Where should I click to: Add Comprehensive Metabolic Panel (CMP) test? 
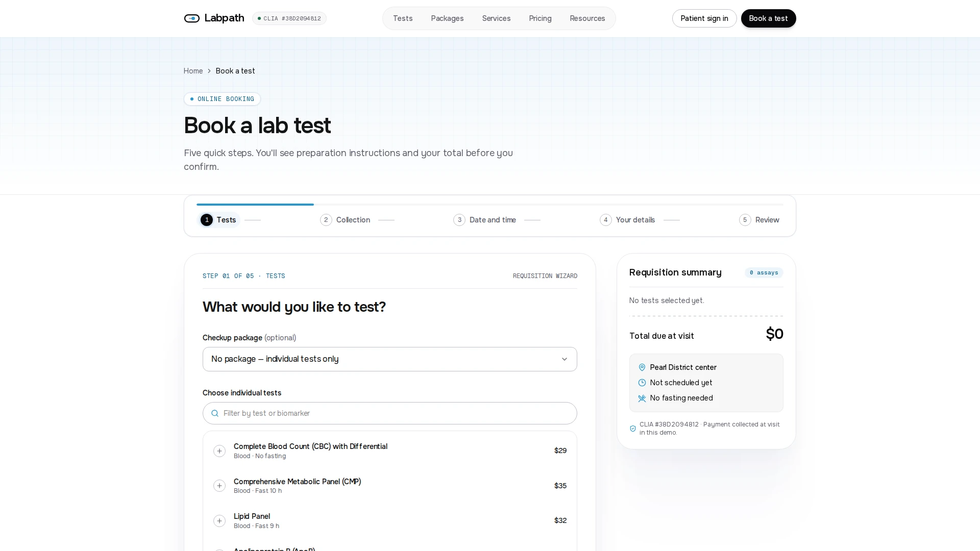(x=219, y=486)
